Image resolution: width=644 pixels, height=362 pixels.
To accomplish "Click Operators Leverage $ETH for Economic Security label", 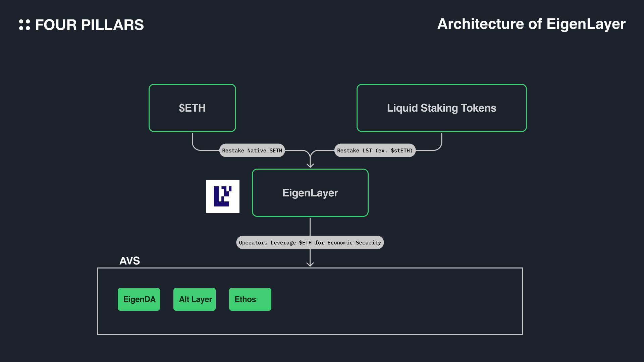I will click(x=310, y=243).
